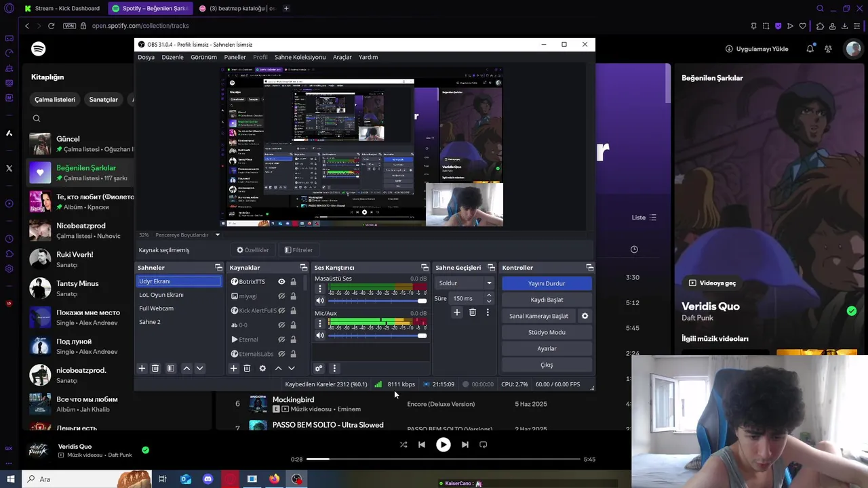Move source up in Kaynaklar panel
The image size is (868, 488).
click(x=278, y=368)
